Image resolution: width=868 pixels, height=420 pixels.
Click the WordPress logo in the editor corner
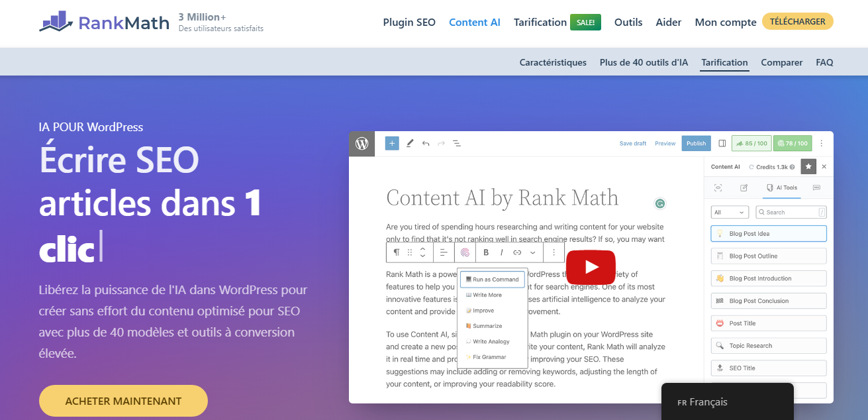click(362, 143)
